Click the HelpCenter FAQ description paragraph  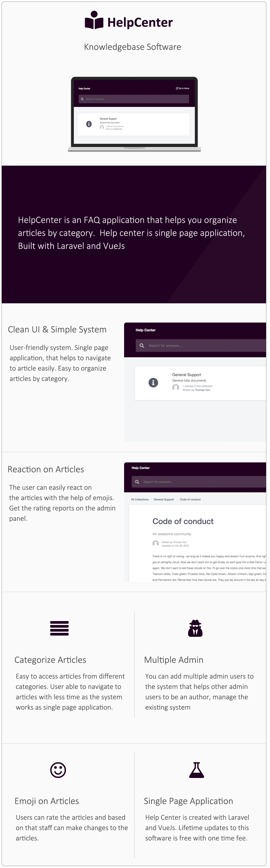pos(131,233)
